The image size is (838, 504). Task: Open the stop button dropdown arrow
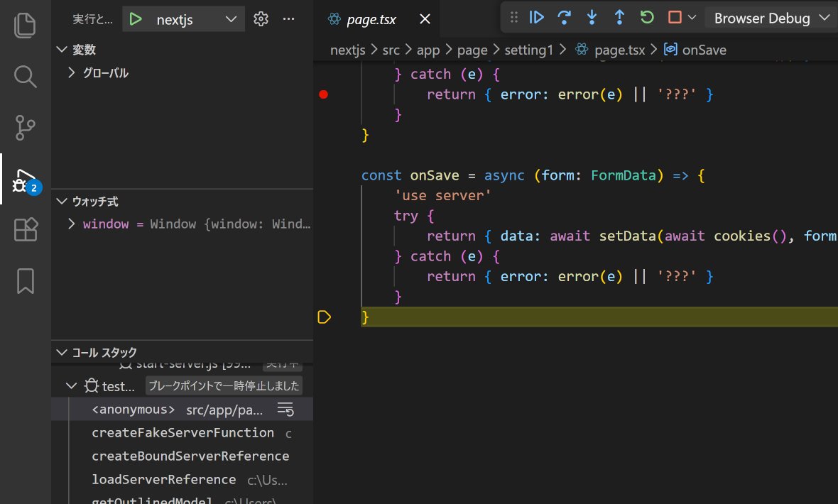point(692,18)
